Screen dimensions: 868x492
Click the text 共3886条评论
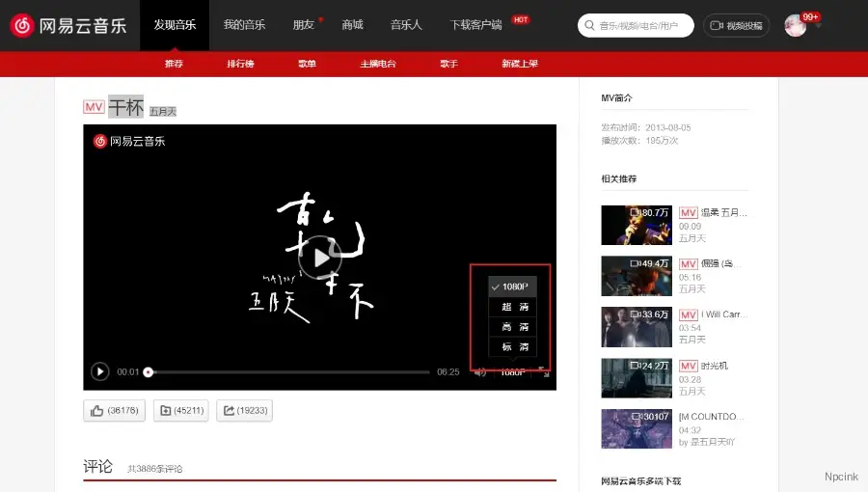tap(155, 469)
